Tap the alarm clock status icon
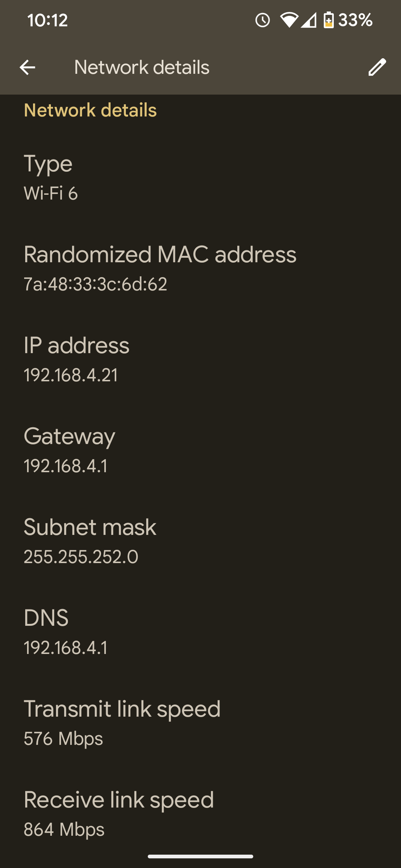Image resolution: width=401 pixels, height=868 pixels. (x=263, y=20)
